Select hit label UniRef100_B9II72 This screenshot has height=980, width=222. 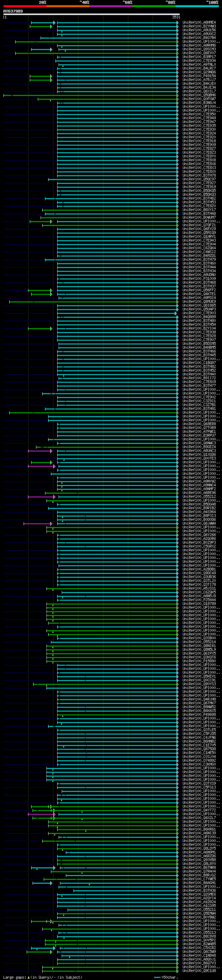[x=199, y=378]
